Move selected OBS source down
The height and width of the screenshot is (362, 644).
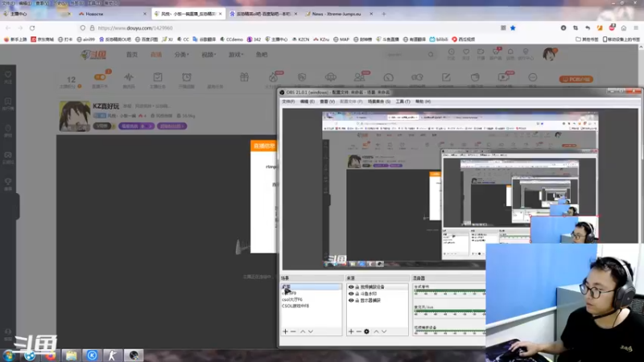pos(384,331)
